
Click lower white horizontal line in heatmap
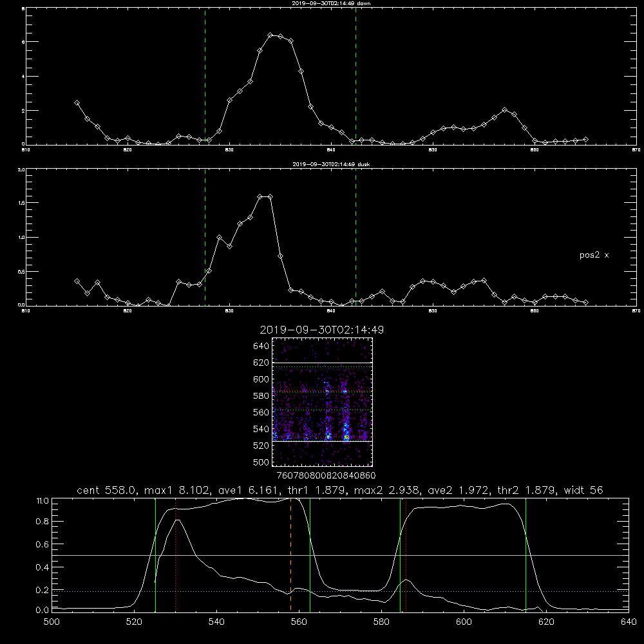[x=323, y=441]
